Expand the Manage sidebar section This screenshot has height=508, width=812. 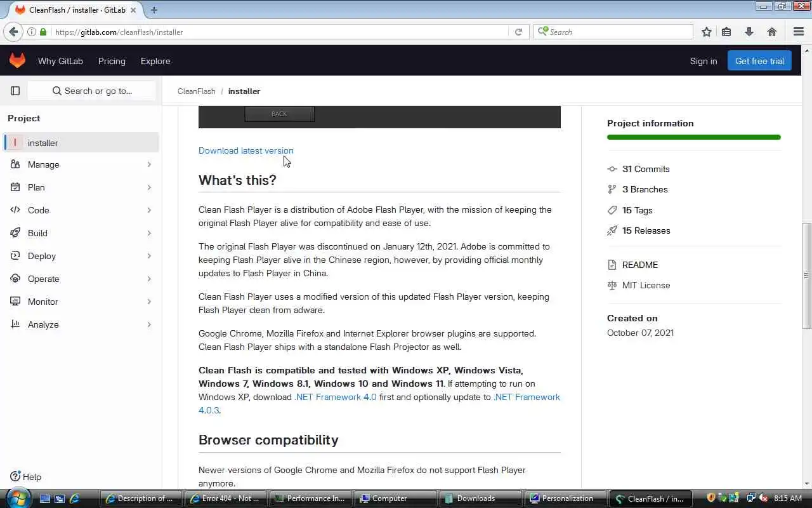coord(81,164)
